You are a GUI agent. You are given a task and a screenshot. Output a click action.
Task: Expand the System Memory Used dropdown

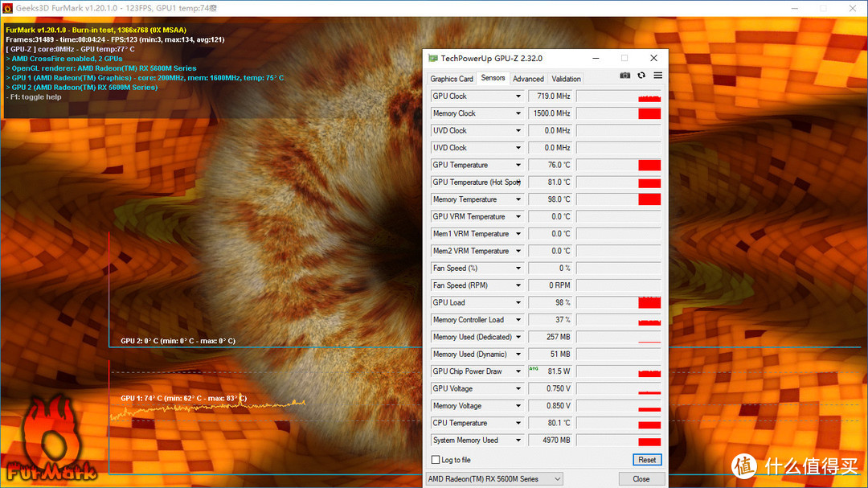(x=518, y=440)
